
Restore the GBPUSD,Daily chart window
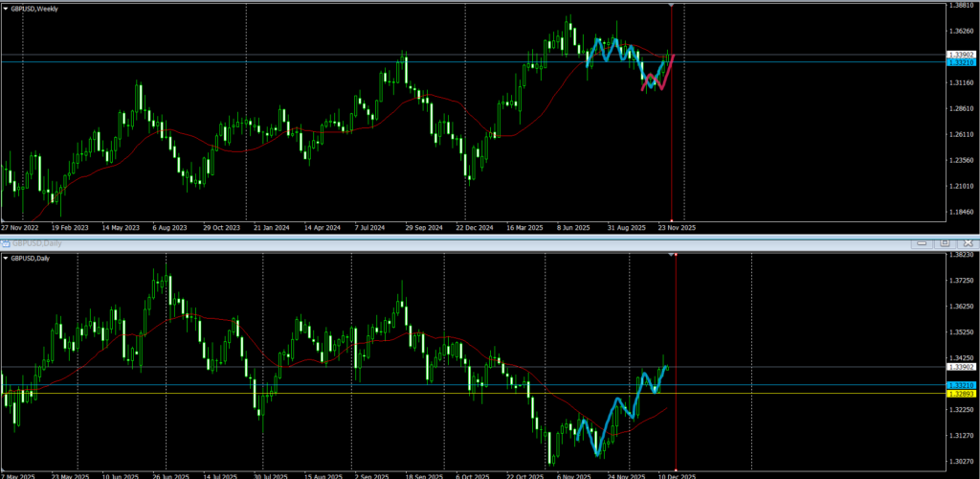(945, 243)
